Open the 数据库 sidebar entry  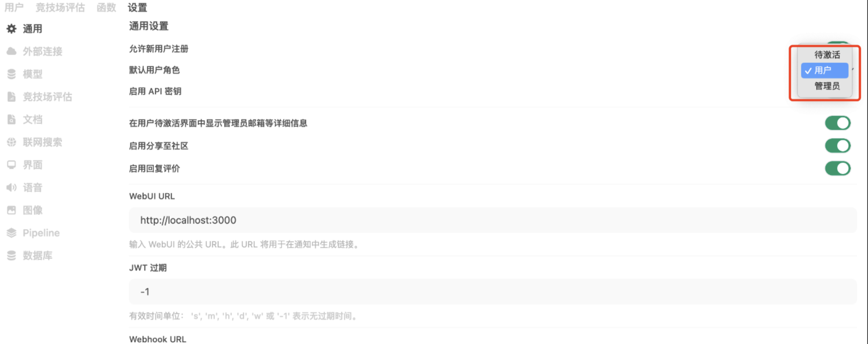coord(30,256)
